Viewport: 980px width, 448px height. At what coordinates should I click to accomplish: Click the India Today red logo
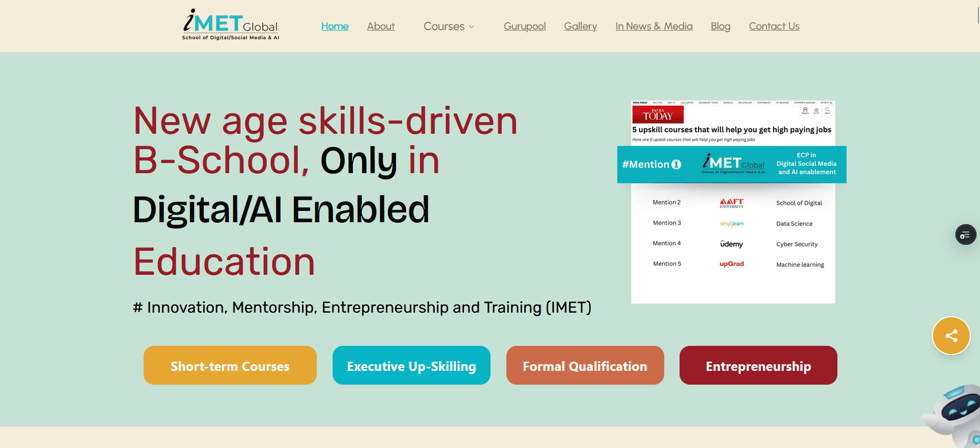pos(658,114)
